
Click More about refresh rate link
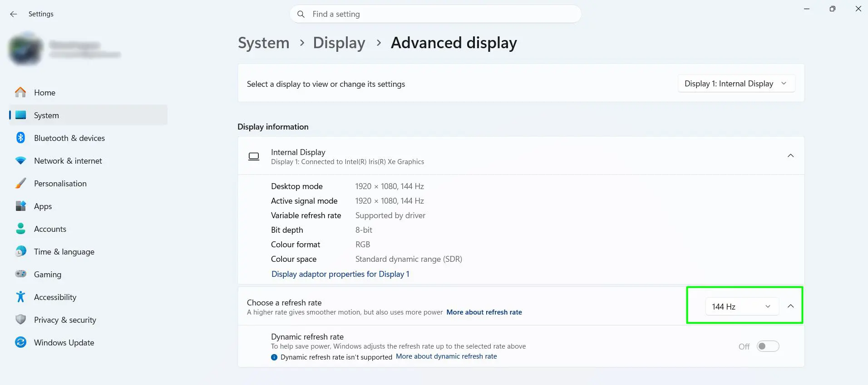pyautogui.click(x=484, y=312)
